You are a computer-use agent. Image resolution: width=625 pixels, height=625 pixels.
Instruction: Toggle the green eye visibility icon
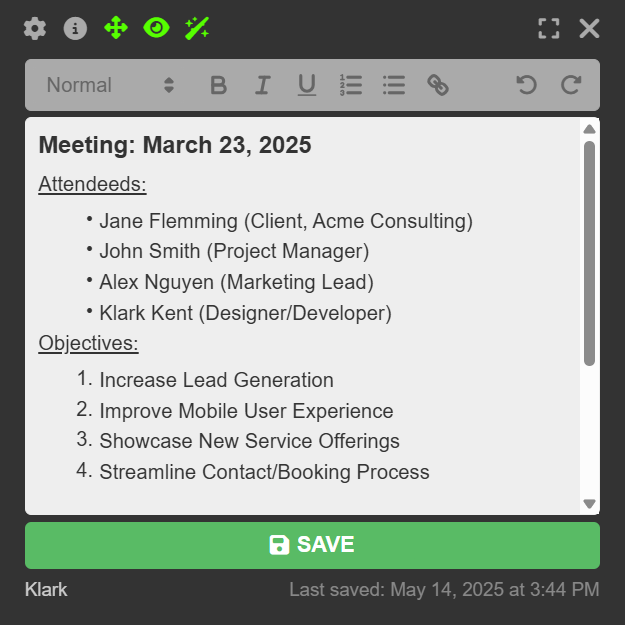[x=156, y=28]
